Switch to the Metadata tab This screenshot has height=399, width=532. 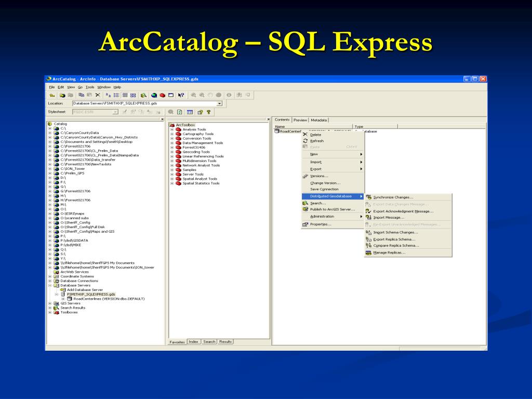318,120
